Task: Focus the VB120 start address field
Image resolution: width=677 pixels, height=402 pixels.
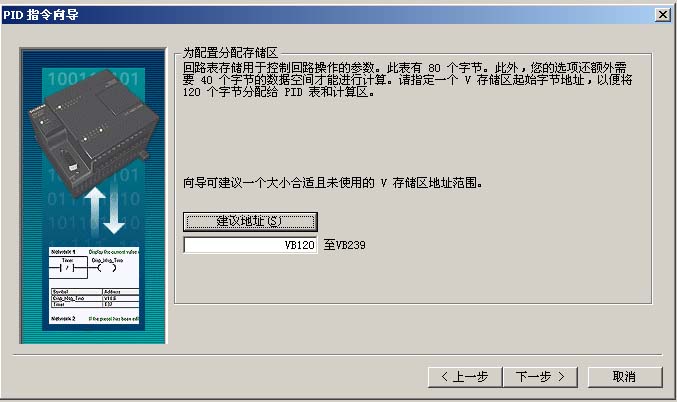Action: tap(250, 245)
